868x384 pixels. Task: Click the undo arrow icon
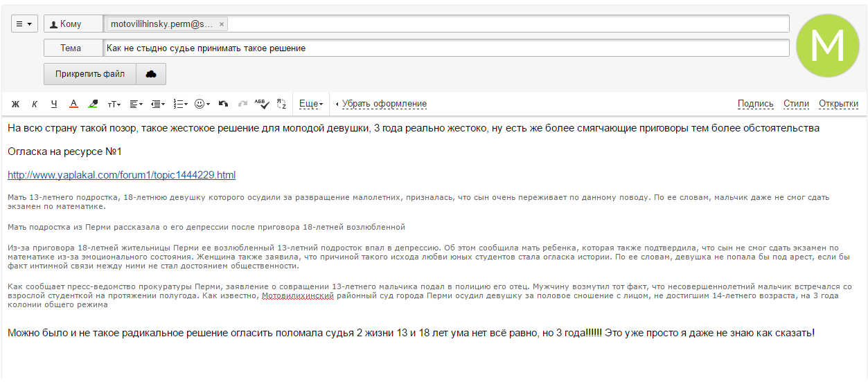click(x=223, y=104)
